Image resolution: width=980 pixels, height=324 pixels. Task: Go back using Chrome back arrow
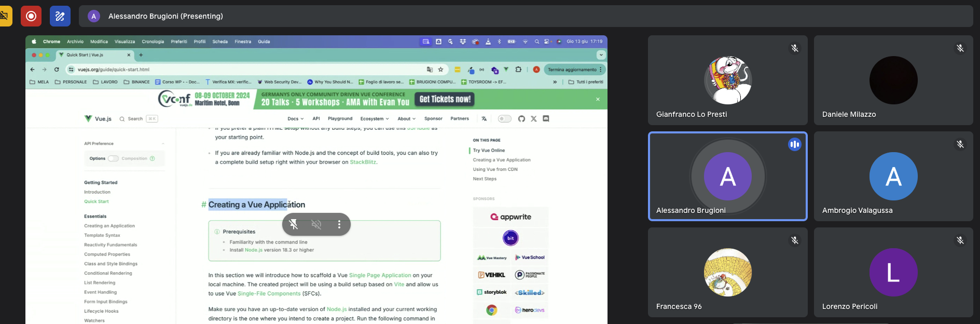[33, 70]
